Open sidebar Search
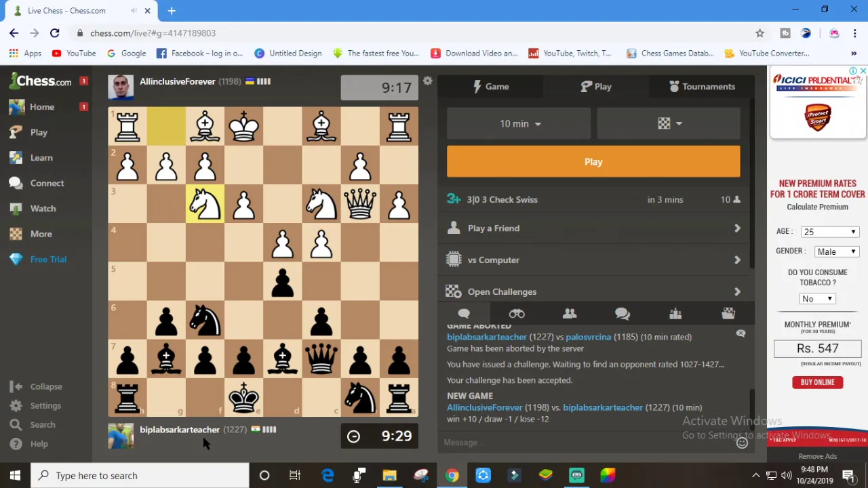868x488 pixels. (42, 424)
